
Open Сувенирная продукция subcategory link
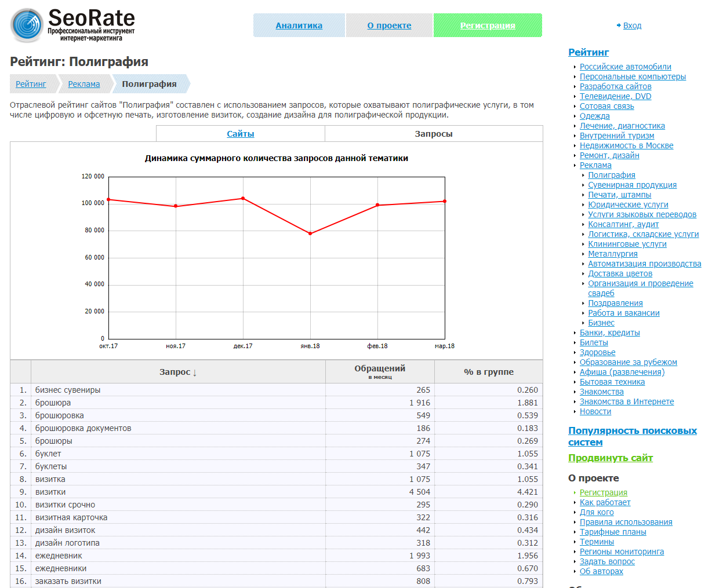pos(632,185)
